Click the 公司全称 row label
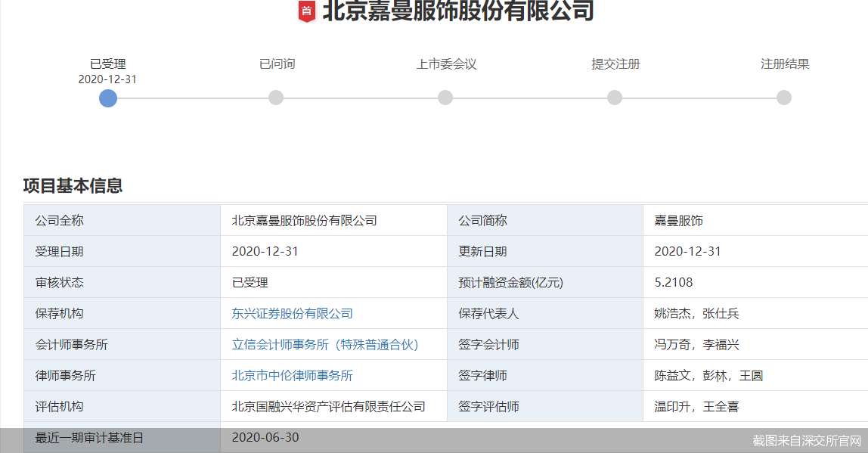868x453 pixels. [x=59, y=220]
